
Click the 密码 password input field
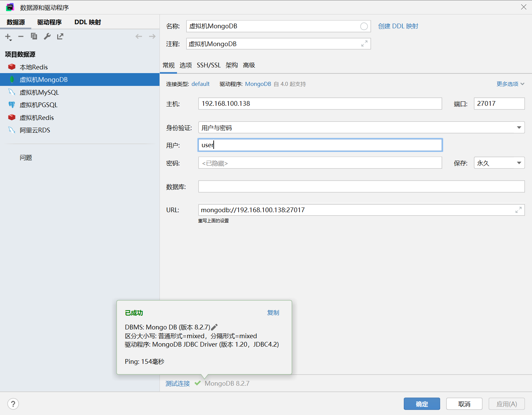(x=320, y=163)
